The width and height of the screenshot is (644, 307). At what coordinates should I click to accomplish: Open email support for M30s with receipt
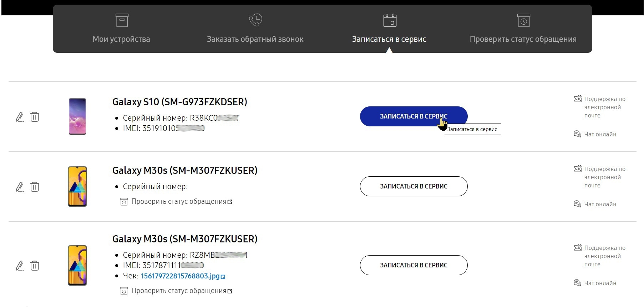(599, 256)
